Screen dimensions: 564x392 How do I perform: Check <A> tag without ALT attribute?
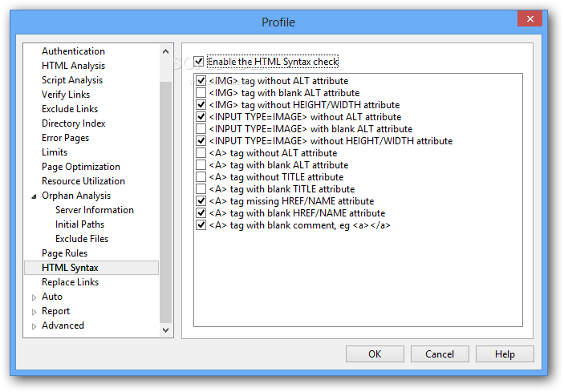point(201,152)
